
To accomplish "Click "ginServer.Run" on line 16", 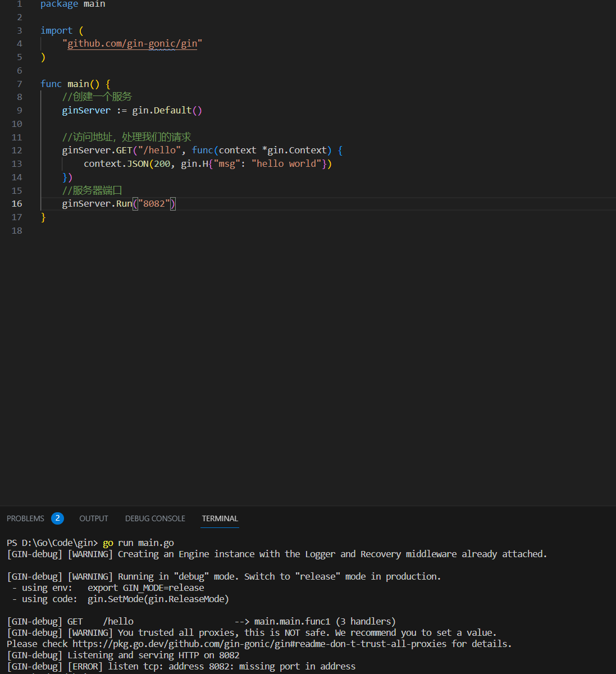I will coord(97,204).
